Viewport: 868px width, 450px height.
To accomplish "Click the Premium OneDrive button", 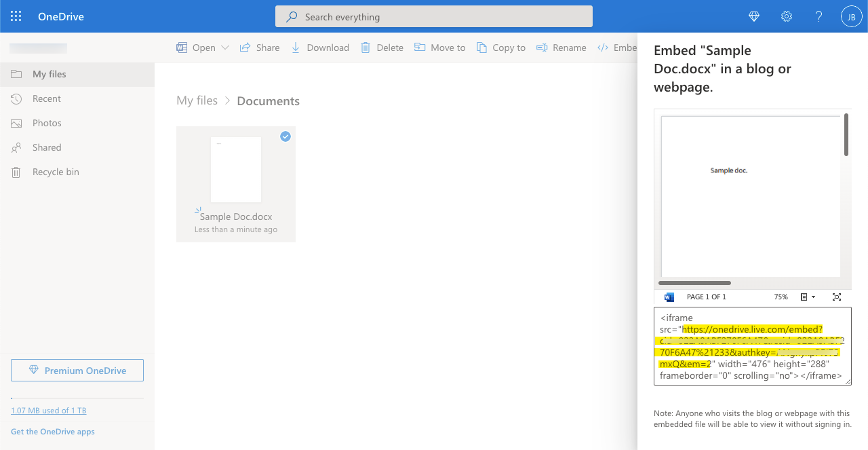I will point(77,370).
